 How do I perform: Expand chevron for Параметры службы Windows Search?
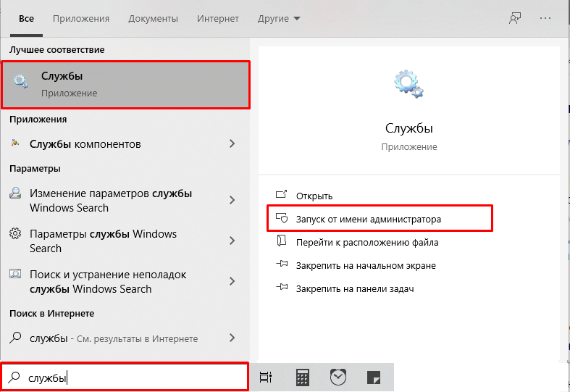pos(232,241)
